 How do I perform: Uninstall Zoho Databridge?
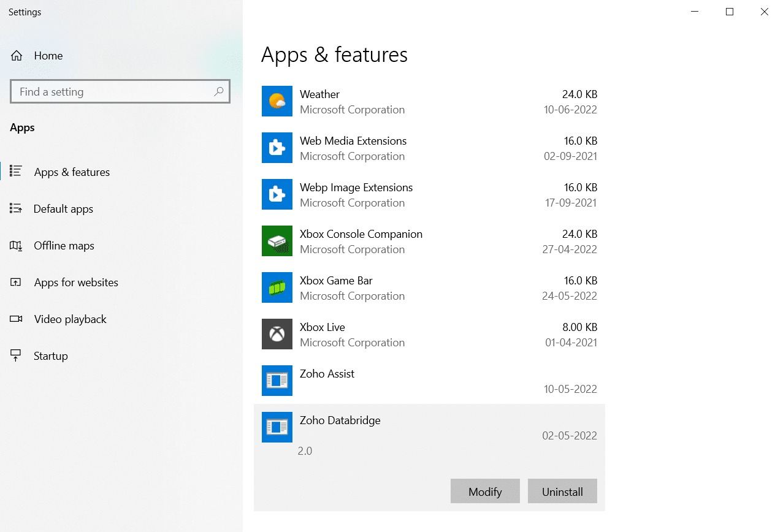[562, 492]
